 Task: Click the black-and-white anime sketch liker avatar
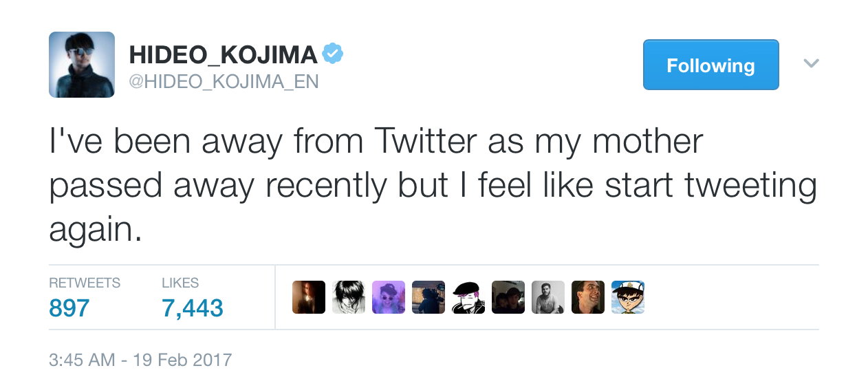pos(349,297)
